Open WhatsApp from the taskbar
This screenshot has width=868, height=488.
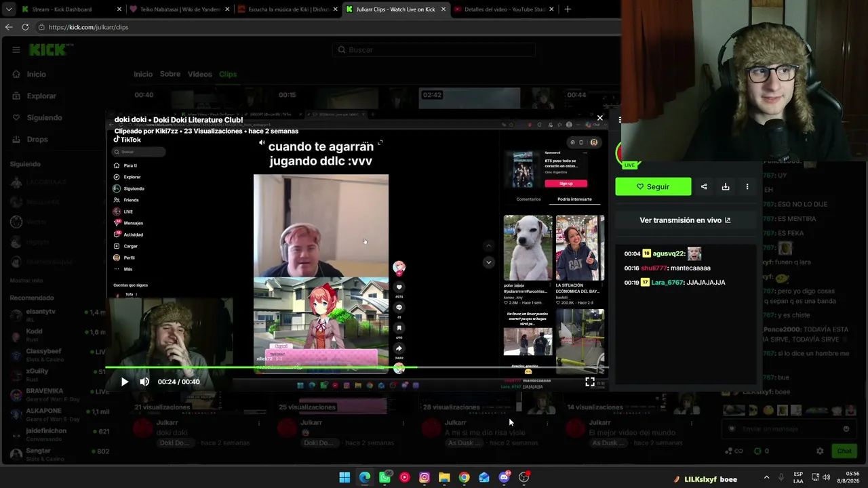(384, 477)
